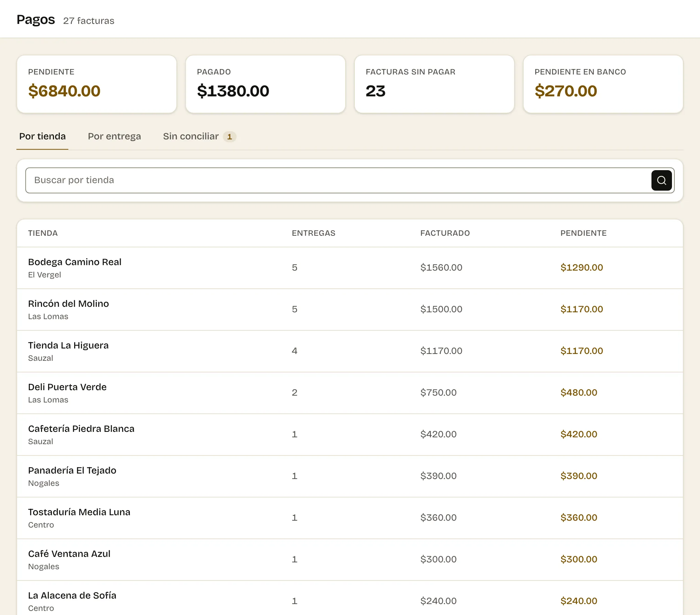
Task: Switch to the Por tienda tab
Action: point(42,136)
